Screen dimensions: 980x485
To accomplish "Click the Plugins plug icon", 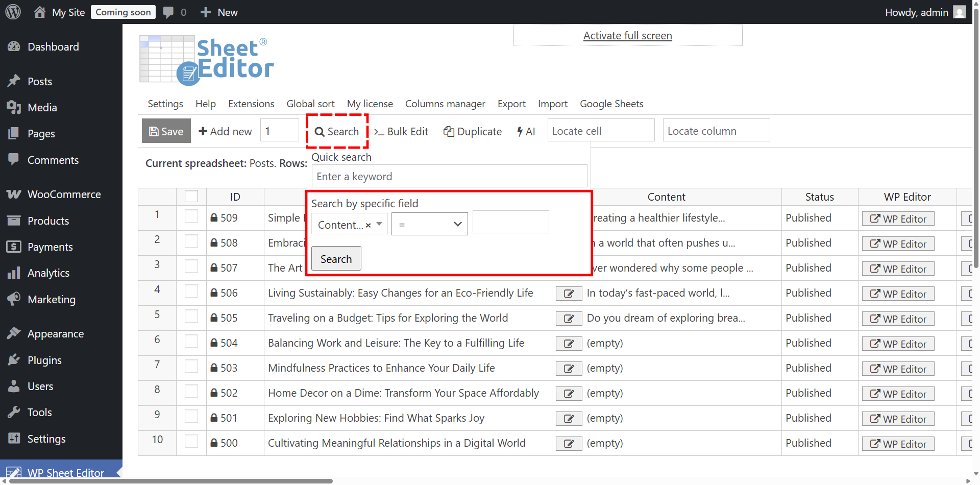I will coord(14,360).
